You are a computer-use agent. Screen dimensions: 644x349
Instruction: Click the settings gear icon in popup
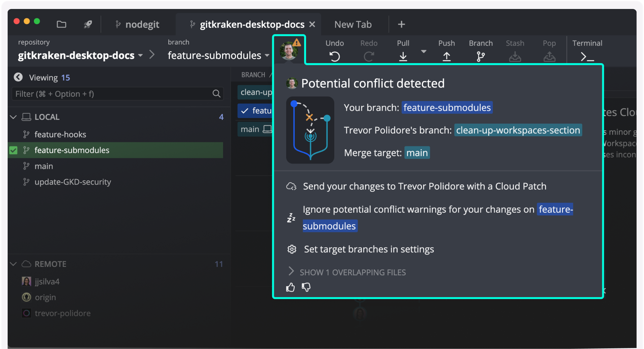[291, 249]
